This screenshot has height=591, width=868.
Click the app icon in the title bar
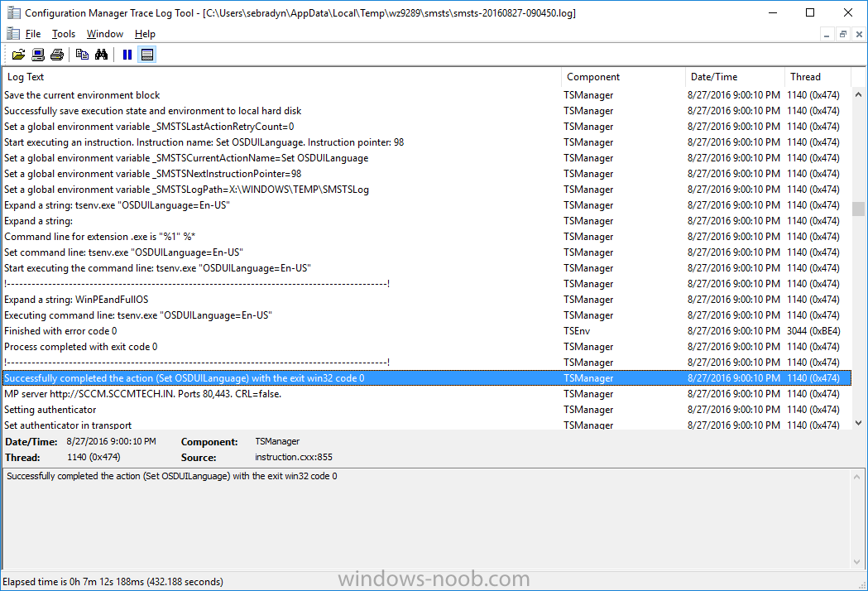[x=13, y=12]
